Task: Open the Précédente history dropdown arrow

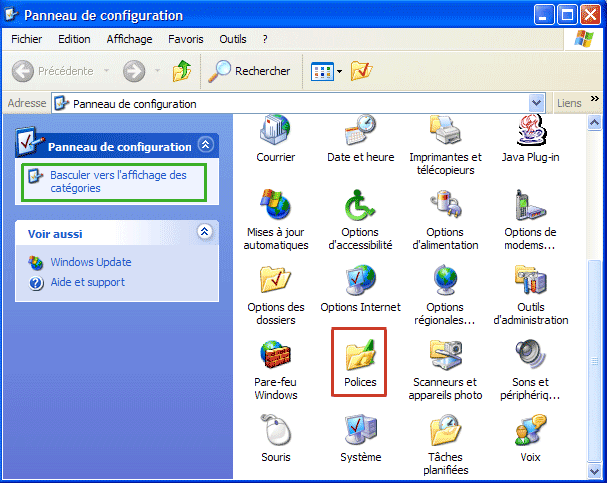Action: pyautogui.click(x=106, y=71)
